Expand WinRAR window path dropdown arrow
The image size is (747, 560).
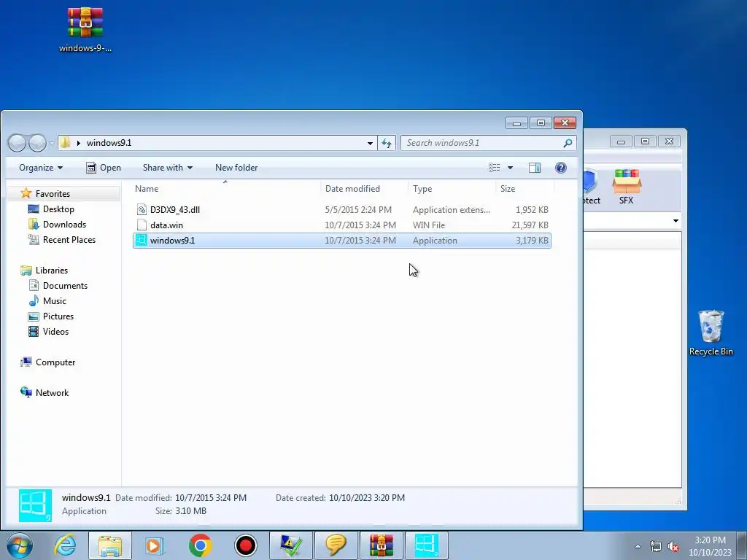point(676,221)
